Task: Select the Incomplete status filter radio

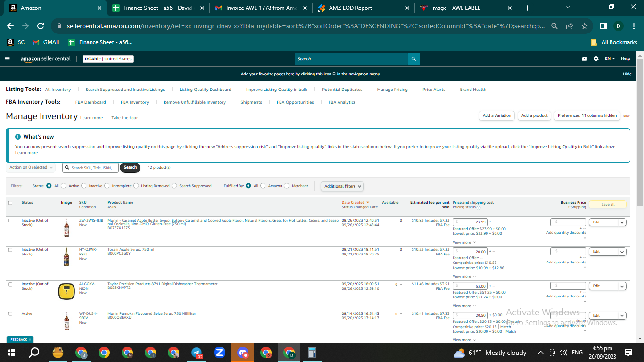Action: click(107, 186)
